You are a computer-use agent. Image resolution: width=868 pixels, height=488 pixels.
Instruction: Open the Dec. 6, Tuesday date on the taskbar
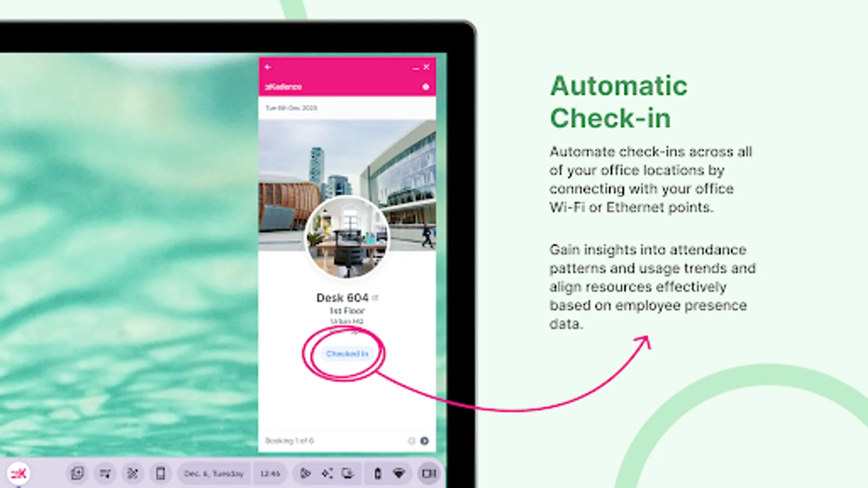point(214,473)
